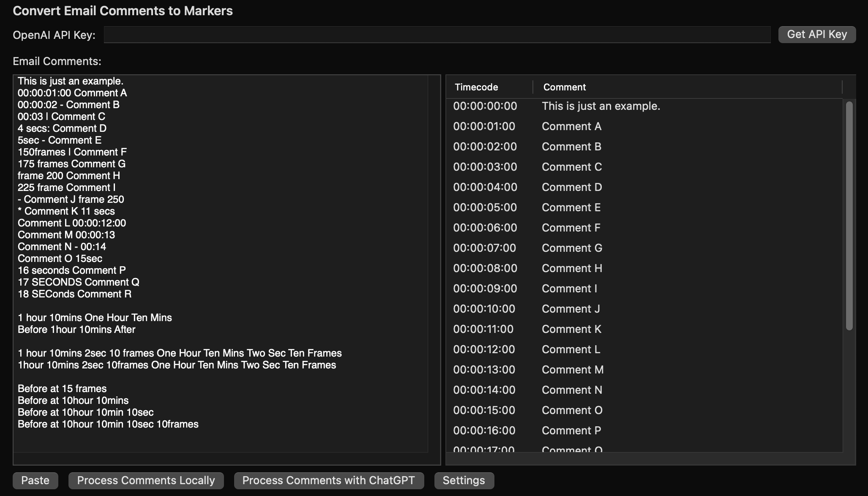Click the results table vertical scrollbar

coord(849,215)
